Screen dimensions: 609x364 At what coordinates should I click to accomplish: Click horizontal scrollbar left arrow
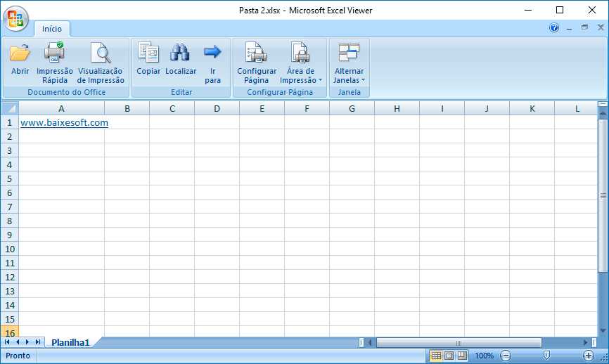click(x=370, y=343)
